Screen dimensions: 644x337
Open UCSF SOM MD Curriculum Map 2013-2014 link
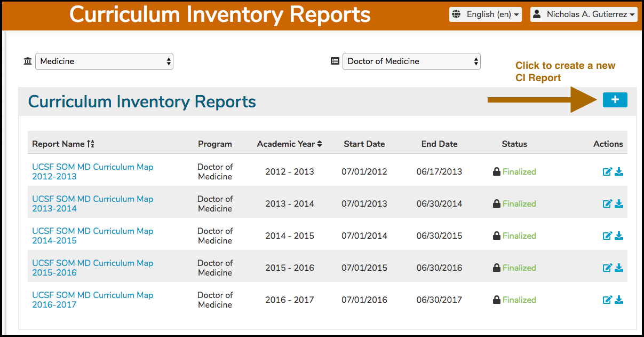[93, 204]
